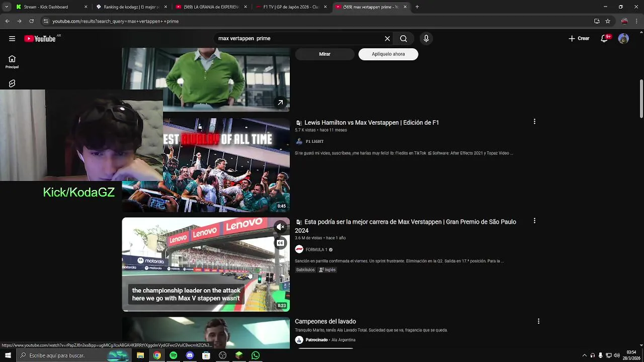
Task: Switch to LA GRANJA de EXPERIEN tab
Action: coord(211,7)
